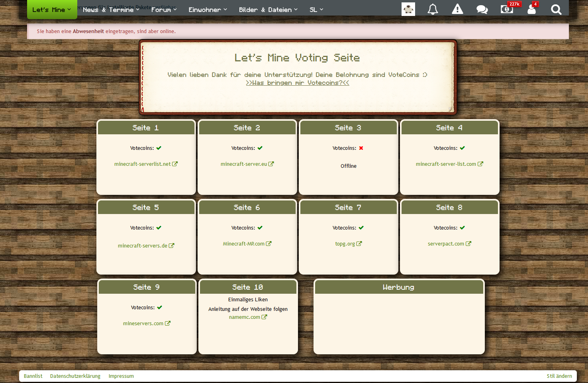Image resolution: width=588 pixels, height=383 pixels.
Task: Click the 'Was bringen mir Votecoins?' link
Action: (x=297, y=83)
